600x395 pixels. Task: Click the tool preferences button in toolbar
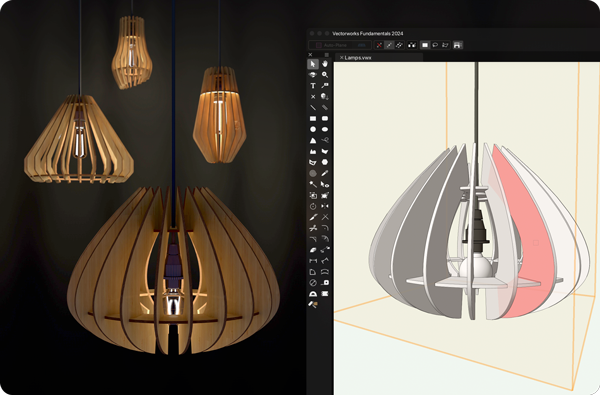pyautogui.click(x=457, y=45)
